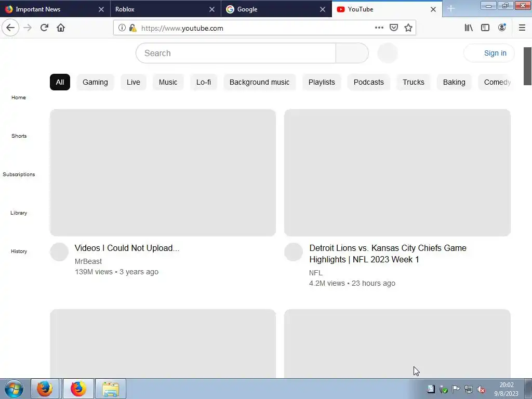Screen dimensions: 532x399
Task: Open the Windows Start button
Action: [x=14, y=389]
